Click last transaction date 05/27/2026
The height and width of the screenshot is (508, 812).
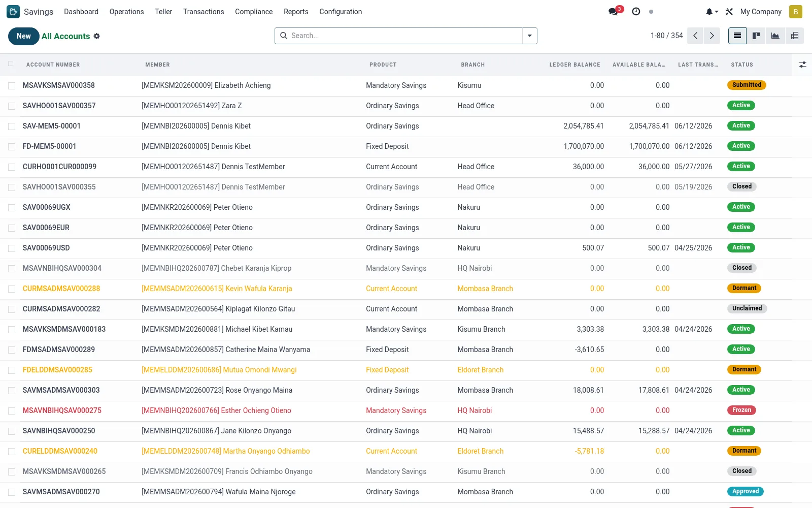tap(693, 167)
